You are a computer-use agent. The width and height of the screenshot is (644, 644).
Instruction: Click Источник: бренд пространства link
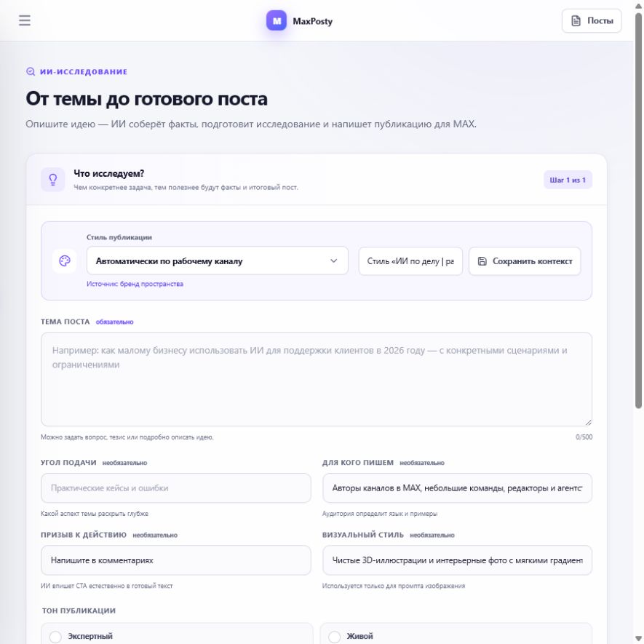pos(135,284)
